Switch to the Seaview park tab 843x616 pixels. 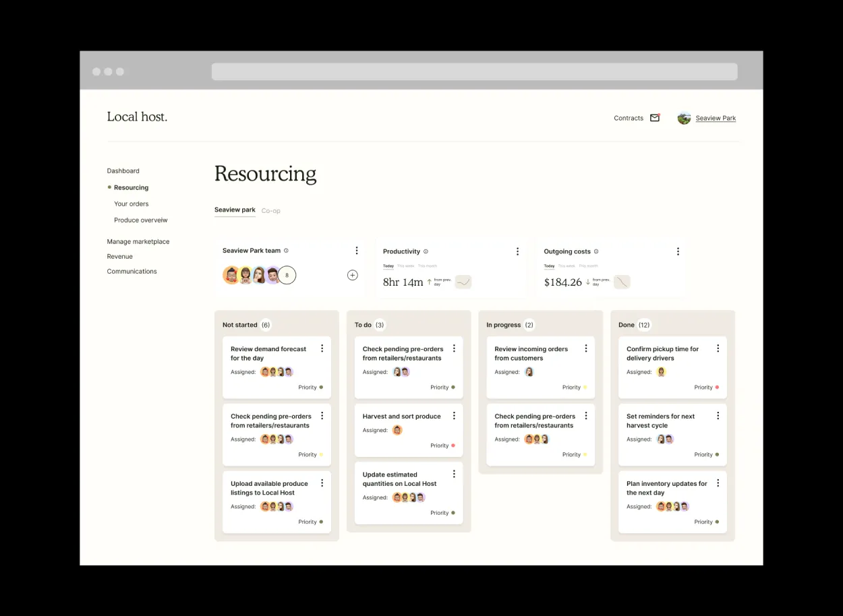point(235,210)
